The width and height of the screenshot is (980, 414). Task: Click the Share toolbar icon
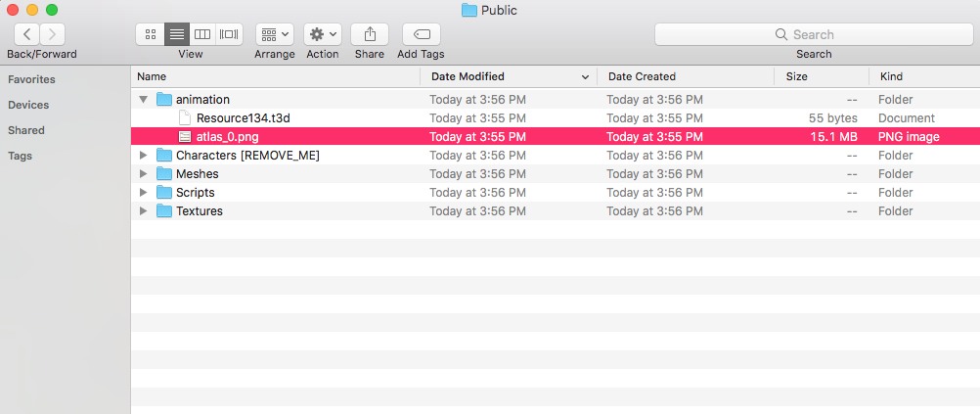[369, 34]
